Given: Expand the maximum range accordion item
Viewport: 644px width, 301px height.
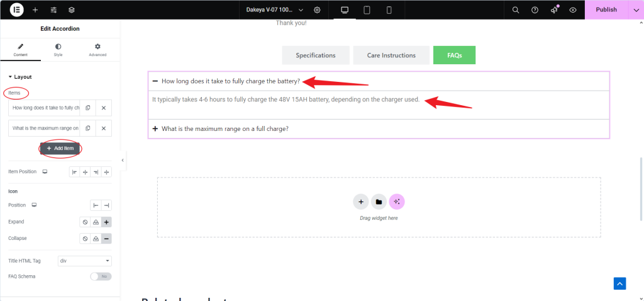Looking at the screenshot, I should tap(378, 128).
